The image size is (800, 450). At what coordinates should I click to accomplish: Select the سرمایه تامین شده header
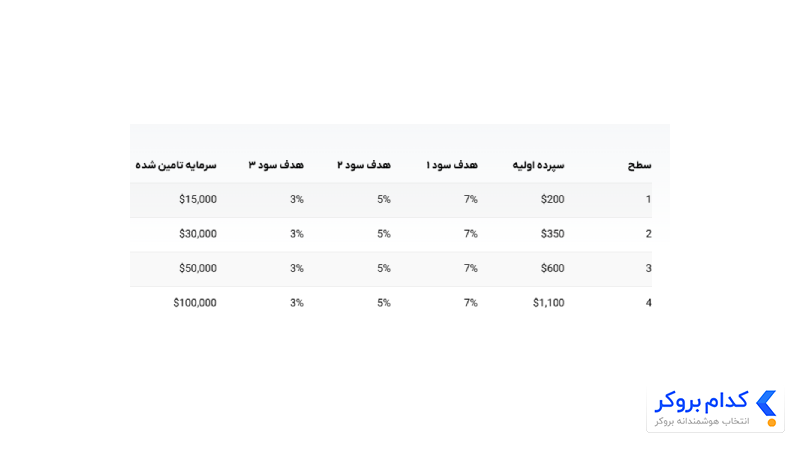point(176,165)
